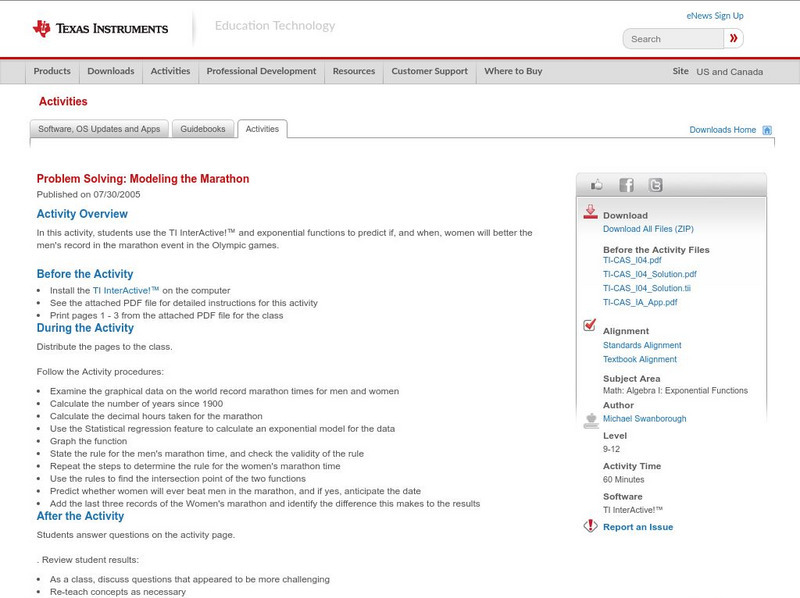Click the TI InterActive! inline link
Screen dimensions: 800x598
click(126, 290)
